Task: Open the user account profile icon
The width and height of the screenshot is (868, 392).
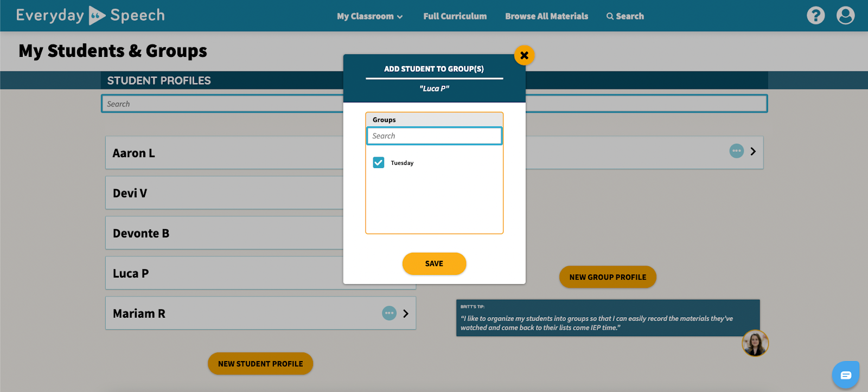Action: coord(845,16)
